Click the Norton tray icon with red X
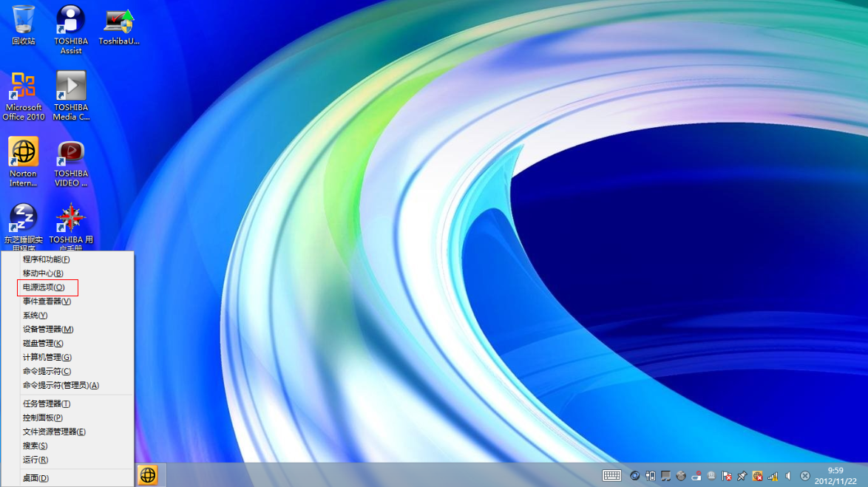868x487 pixels. click(x=757, y=476)
